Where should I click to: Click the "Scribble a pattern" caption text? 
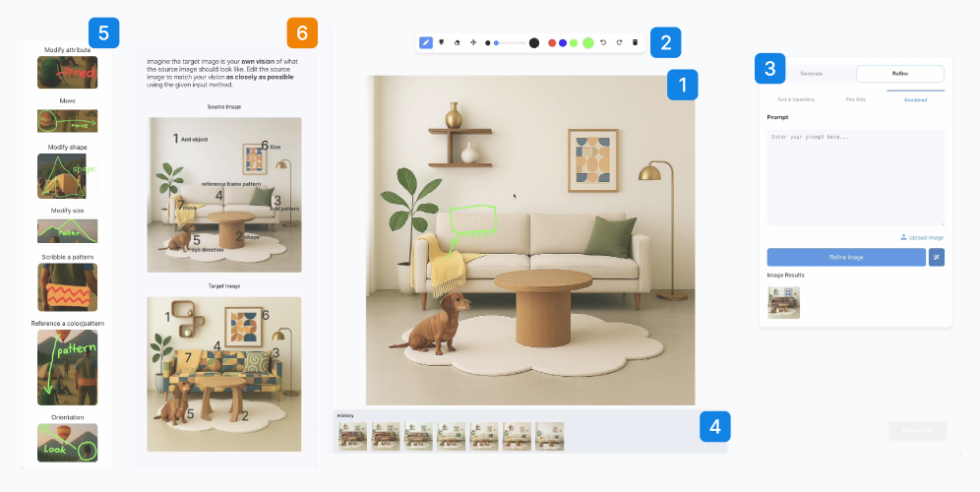(68, 257)
